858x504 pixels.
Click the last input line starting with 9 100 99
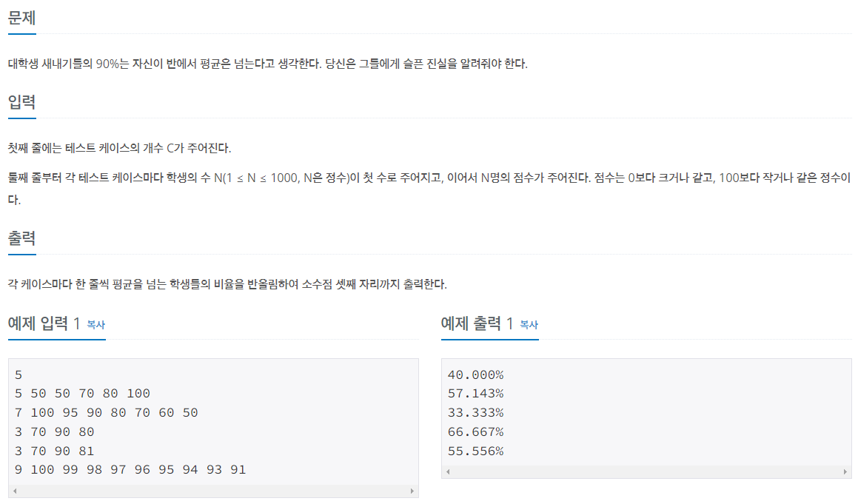130,469
